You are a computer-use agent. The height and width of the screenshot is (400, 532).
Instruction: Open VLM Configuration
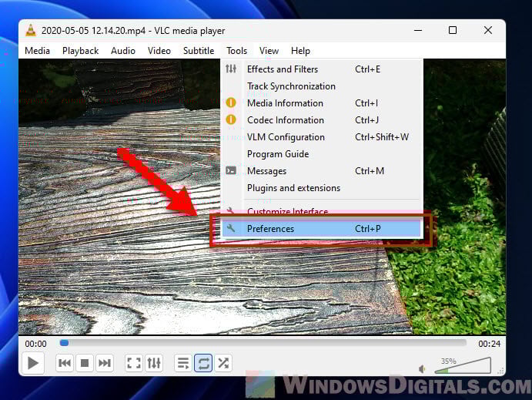tap(321, 137)
